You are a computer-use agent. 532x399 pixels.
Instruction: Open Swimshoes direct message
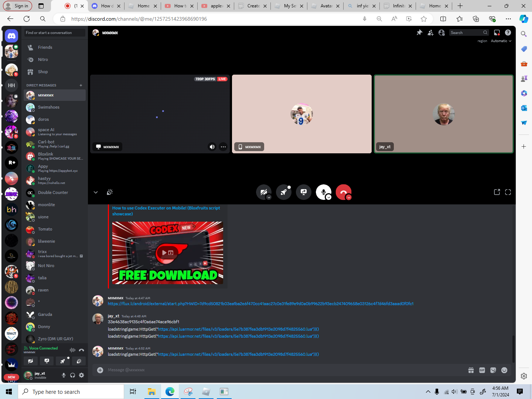coord(55,107)
